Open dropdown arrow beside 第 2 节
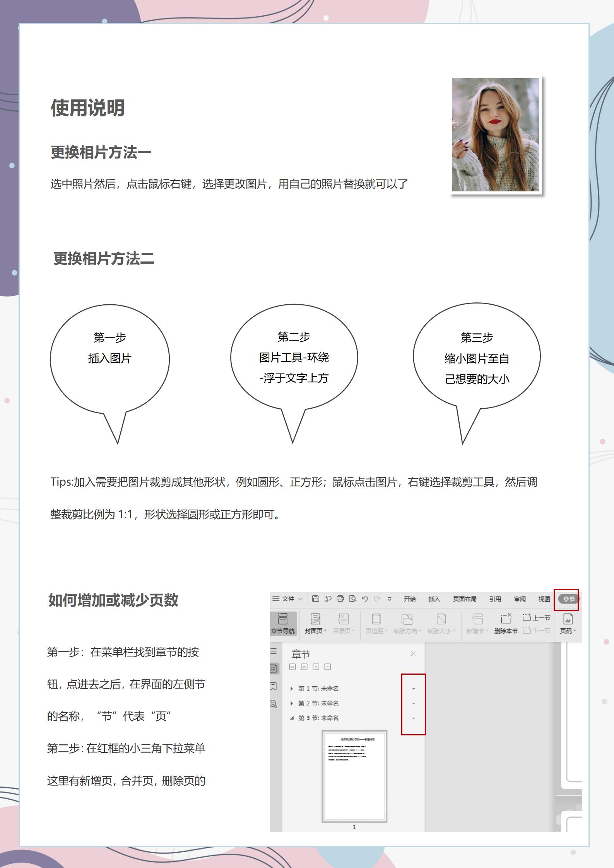Viewport: 614px width, 868px height. (414, 704)
